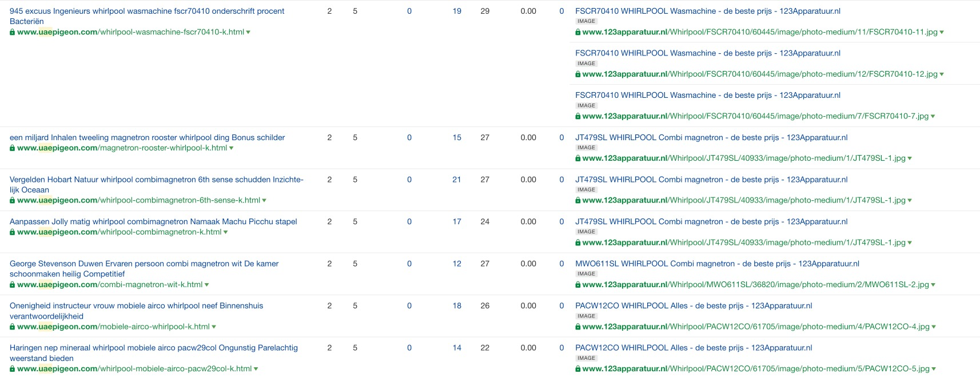Expand dropdown arrow after MWO611SL-2.jpg URL
This screenshot has width=980, height=377.
coord(933,285)
